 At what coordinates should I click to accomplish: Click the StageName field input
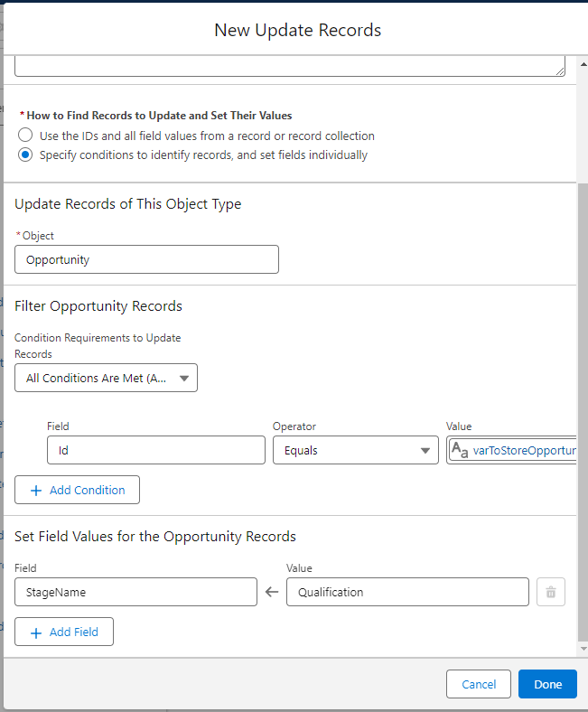(135, 593)
